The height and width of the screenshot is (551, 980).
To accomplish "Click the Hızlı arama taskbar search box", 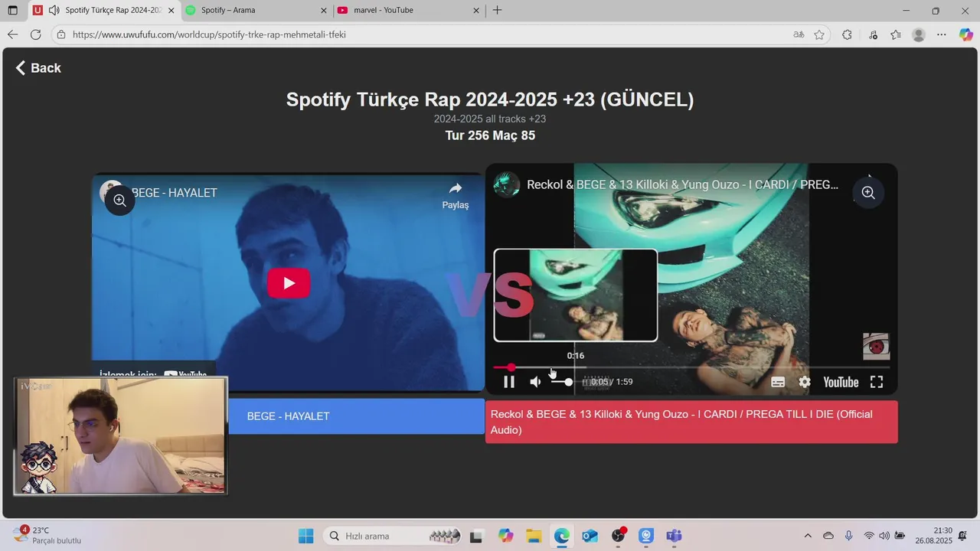I will pyautogui.click(x=394, y=536).
